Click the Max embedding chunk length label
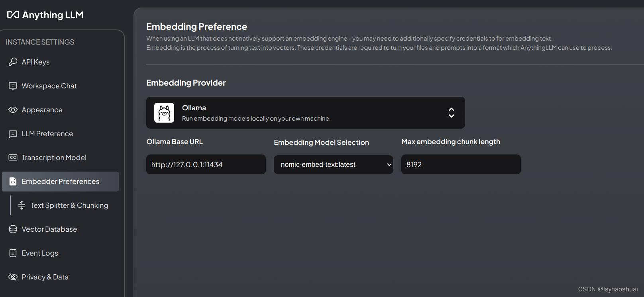This screenshot has height=297, width=644. (451, 142)
